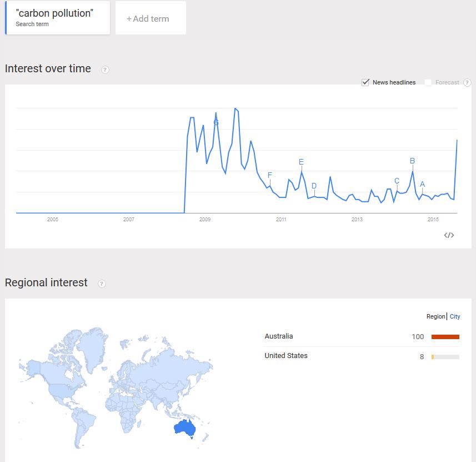This screenshot has width=476, height=462.
Task: Click the Australia region link
Action: click(x=279, y=336)
